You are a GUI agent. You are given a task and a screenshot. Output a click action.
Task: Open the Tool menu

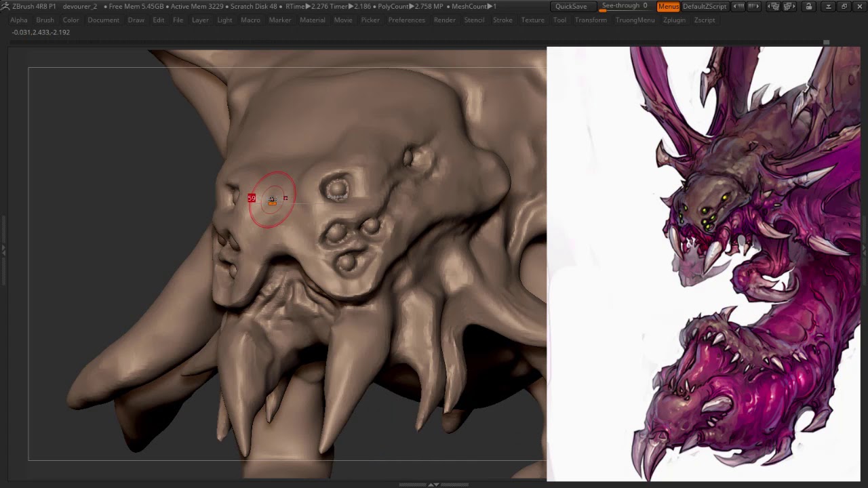tap(559, 20)
